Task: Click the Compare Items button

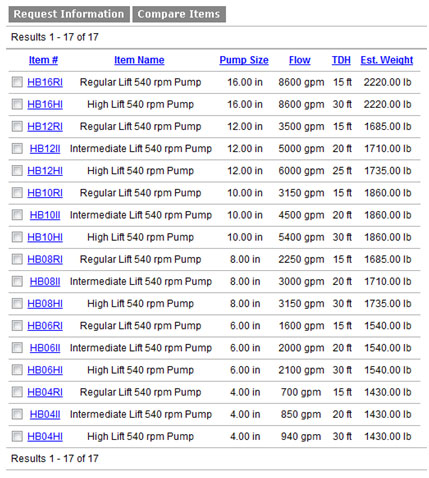Action: pyautogui.click(x=179, y=14)
